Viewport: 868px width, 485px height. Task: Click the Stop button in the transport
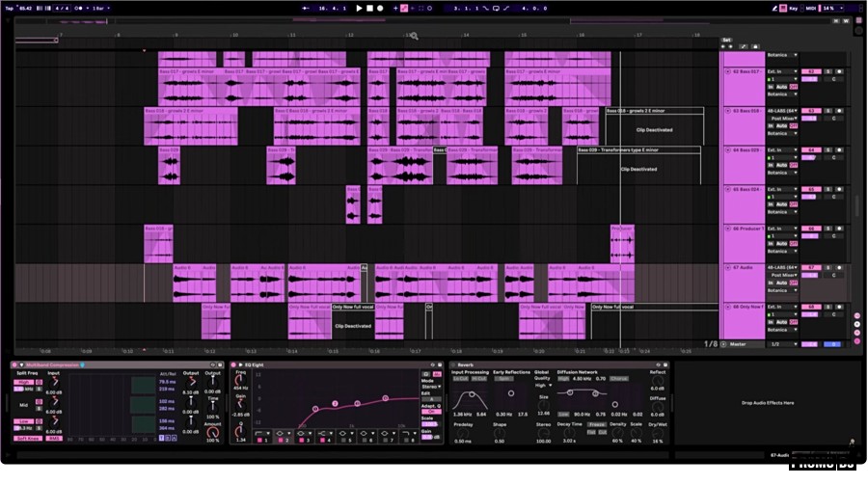tap(368, 8)
